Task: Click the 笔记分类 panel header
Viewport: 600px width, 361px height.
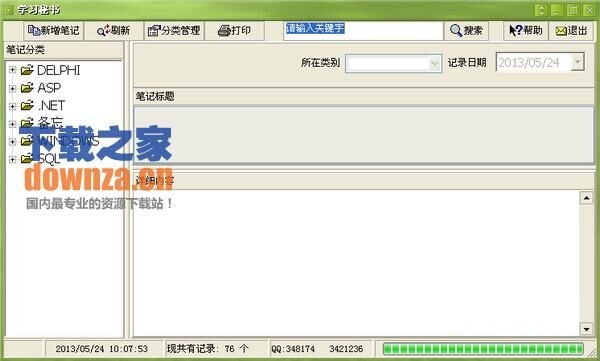Action: 63,50
